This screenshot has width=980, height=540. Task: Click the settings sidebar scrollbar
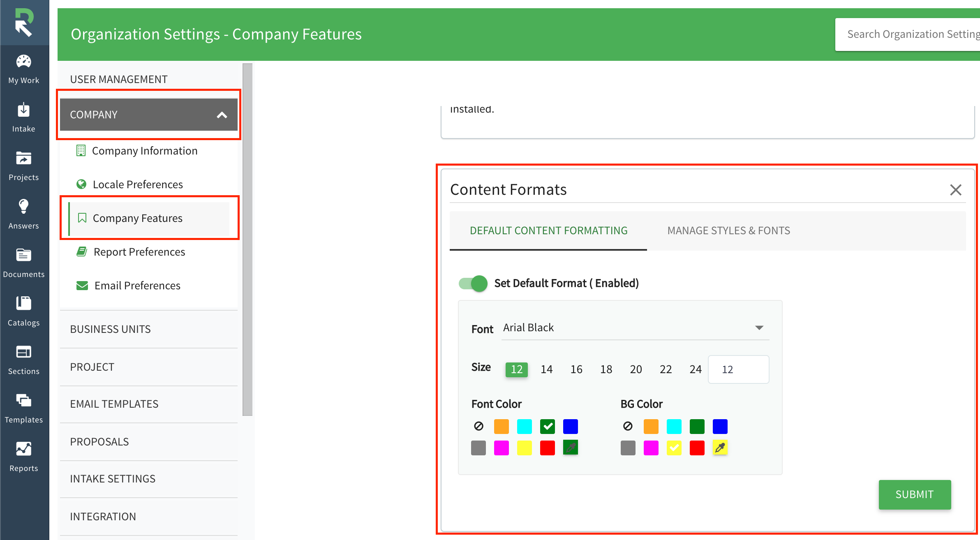pyautogui.click(x=247, y=240)
